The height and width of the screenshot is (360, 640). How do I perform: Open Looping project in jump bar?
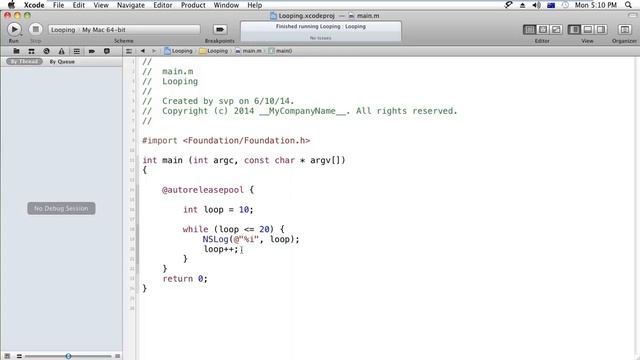coord(178,51)
